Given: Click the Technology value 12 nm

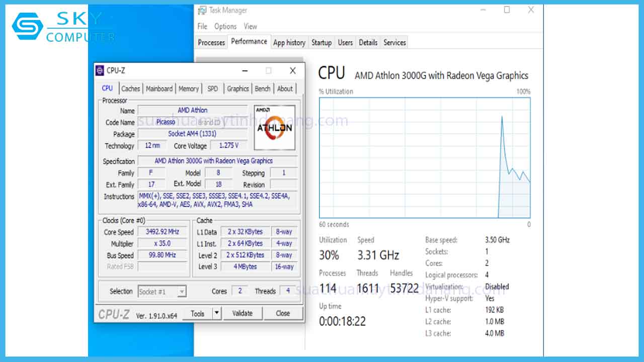Looking at the screenshot, I should [x=152, y=145].
